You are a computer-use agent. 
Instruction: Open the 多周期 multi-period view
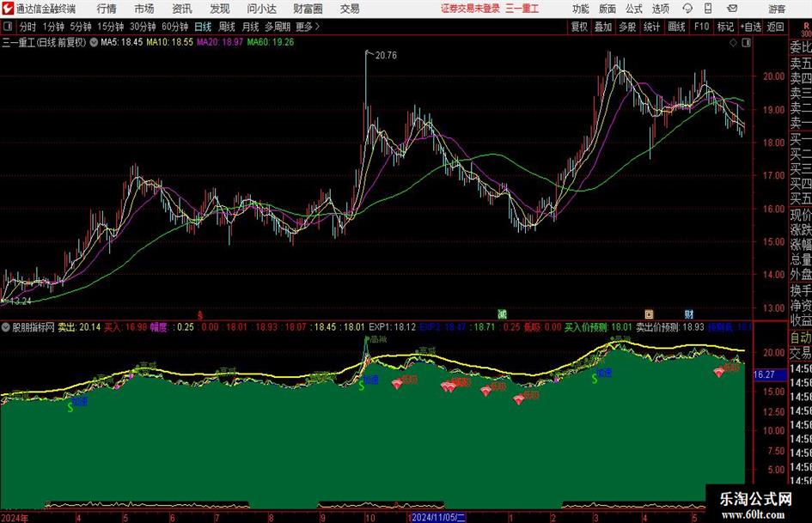pyautogui.click(x=278, y=27)
